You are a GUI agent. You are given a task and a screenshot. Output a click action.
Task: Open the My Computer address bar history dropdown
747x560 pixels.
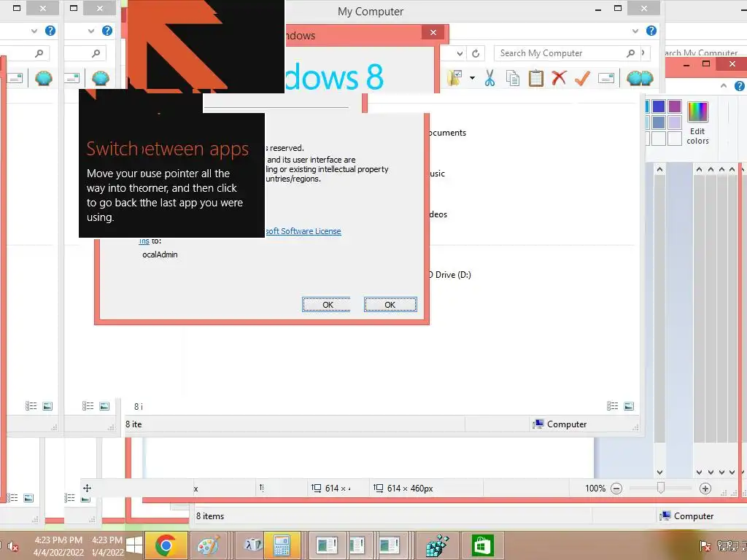460,53
